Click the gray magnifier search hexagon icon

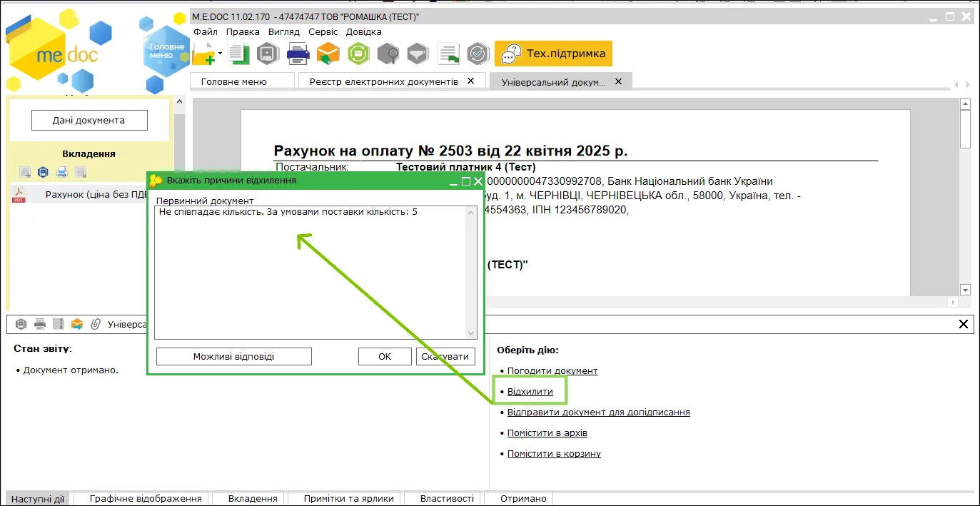[x=388, y=54]
